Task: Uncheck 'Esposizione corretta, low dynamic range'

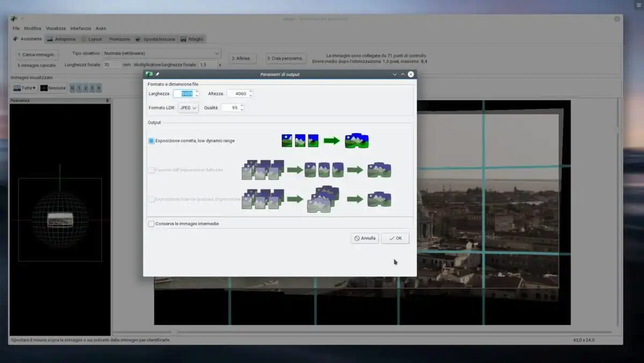Action: tap(151, 141)
